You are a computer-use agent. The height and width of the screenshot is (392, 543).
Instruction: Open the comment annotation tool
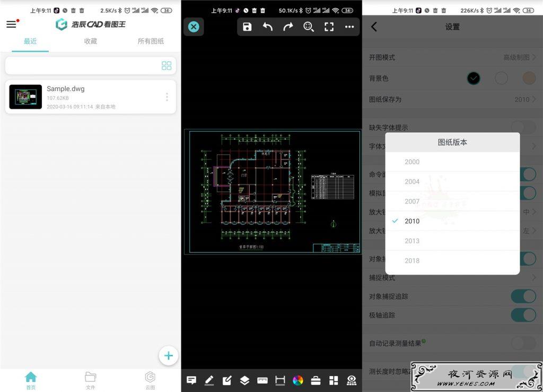click(191, 380)
